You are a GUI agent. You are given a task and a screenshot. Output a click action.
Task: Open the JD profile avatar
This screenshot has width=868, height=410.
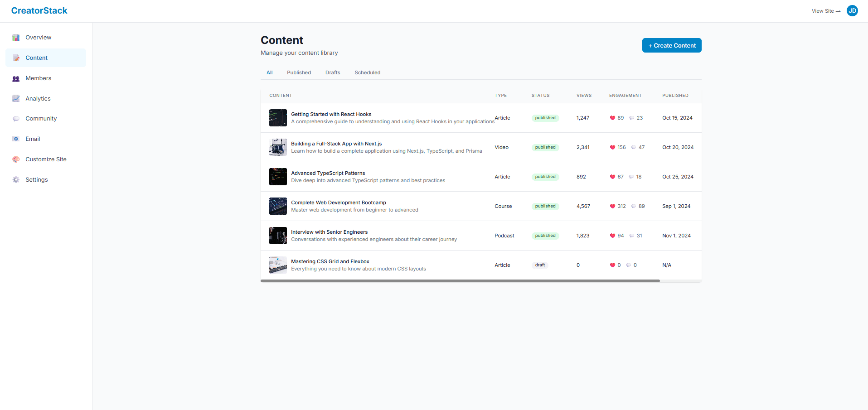point(852,10)
